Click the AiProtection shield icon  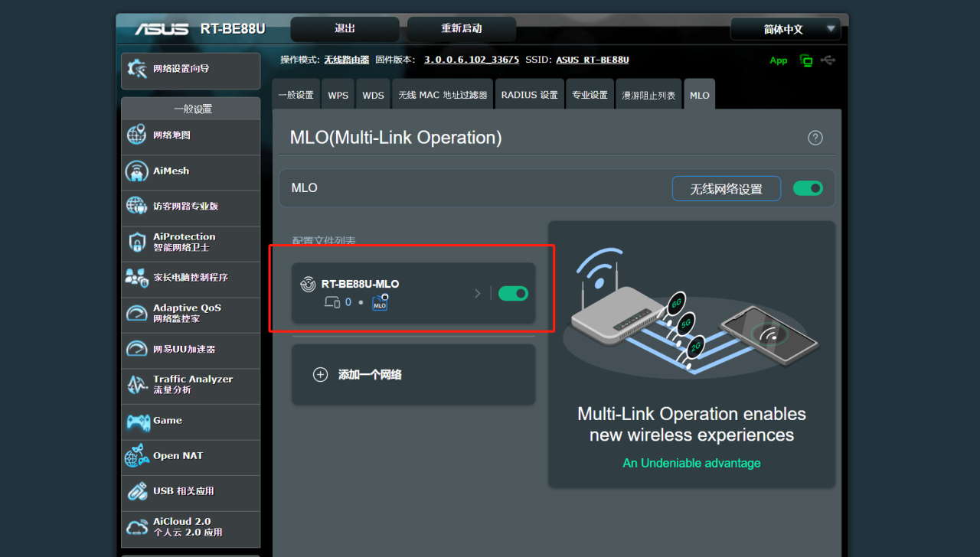tap(136, 242)
